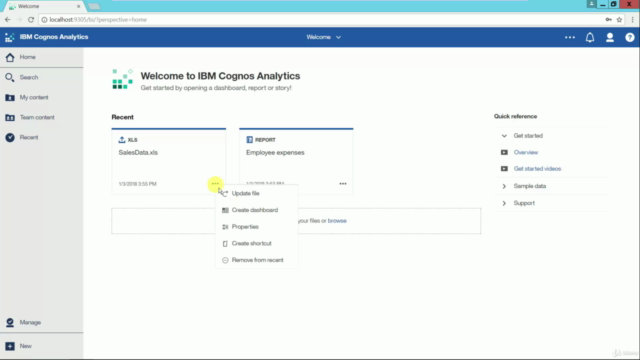
Task: Choose Remove from recent
Action: 257,260
